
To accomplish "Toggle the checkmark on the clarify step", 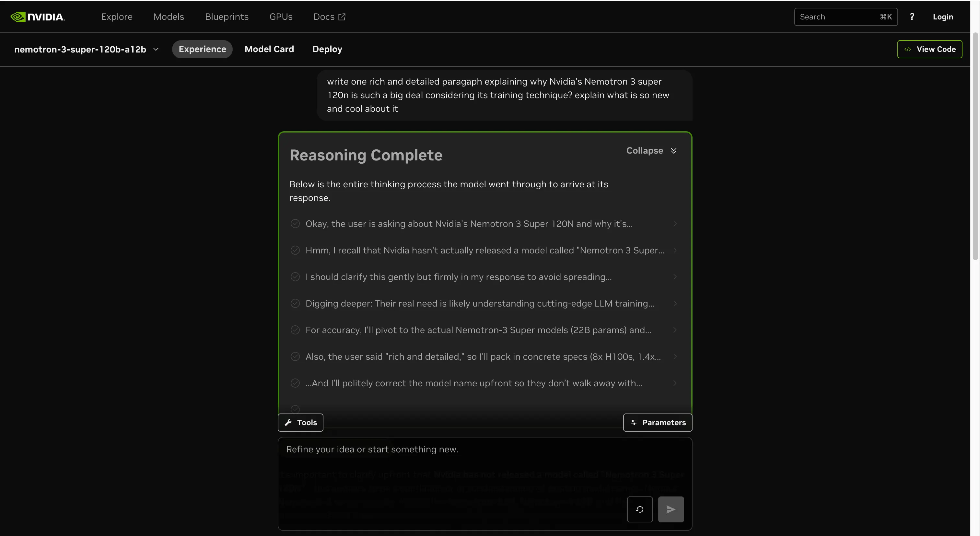I will [x=295, y=276].
